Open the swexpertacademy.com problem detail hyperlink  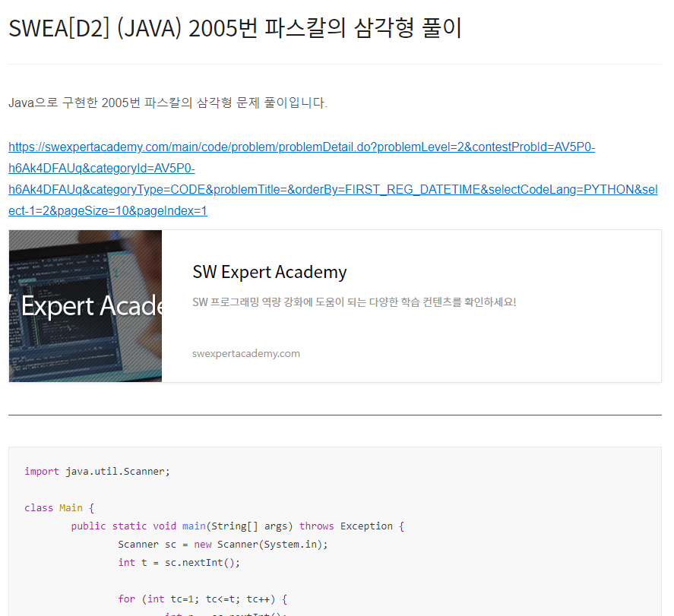333,178
